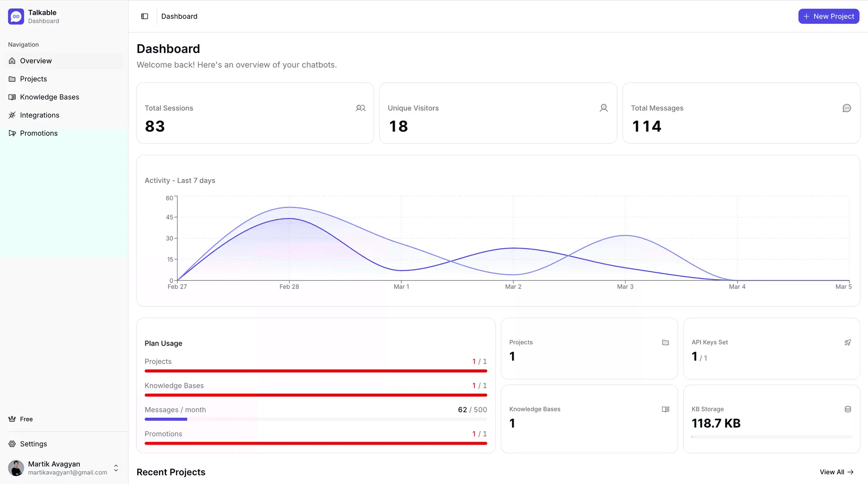Click the Total Sessions users icon
This screenshot has height=484, width=868.
[x=361, y=108]
